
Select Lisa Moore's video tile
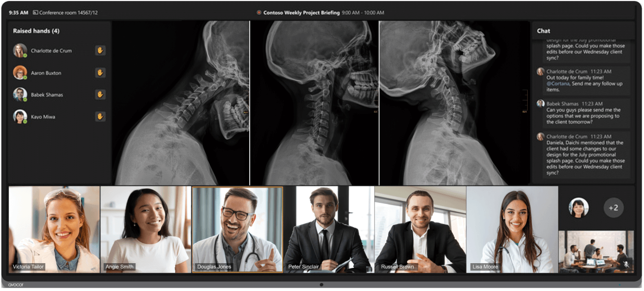pyautogui.click(x=512, y=229)
